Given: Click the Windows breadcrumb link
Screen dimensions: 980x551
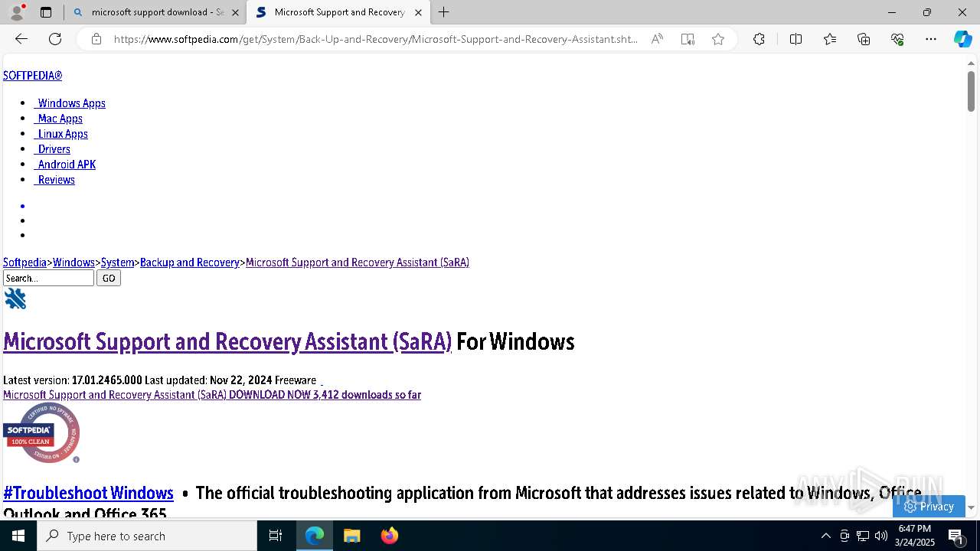Looking at the screenshot, I should [73, 262].
